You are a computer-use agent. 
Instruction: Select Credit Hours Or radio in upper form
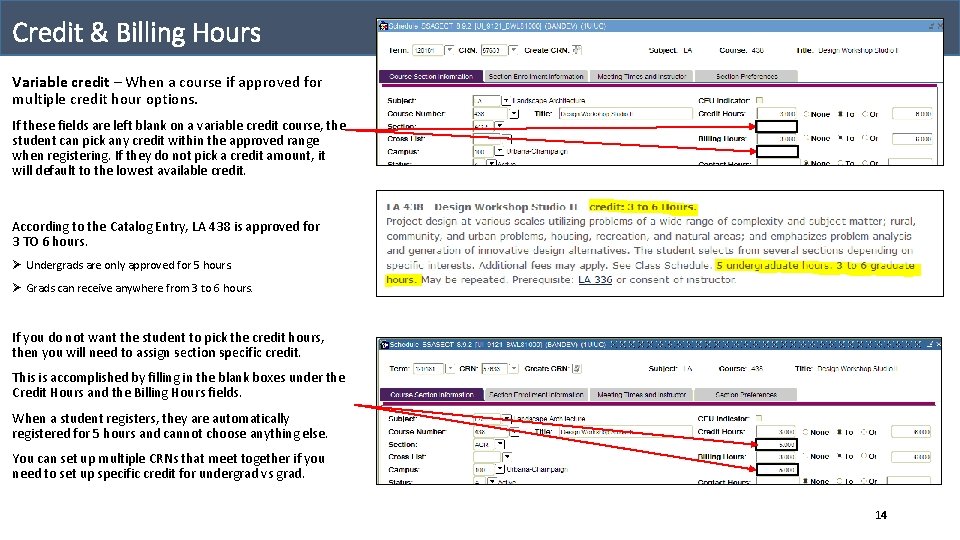865,114
